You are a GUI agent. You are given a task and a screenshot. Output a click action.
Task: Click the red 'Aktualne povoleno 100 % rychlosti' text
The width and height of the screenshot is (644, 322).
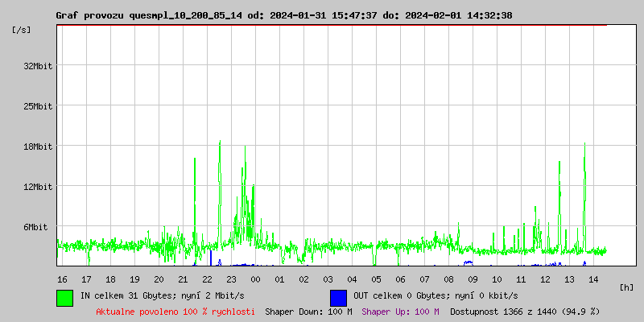coord(175,312)
